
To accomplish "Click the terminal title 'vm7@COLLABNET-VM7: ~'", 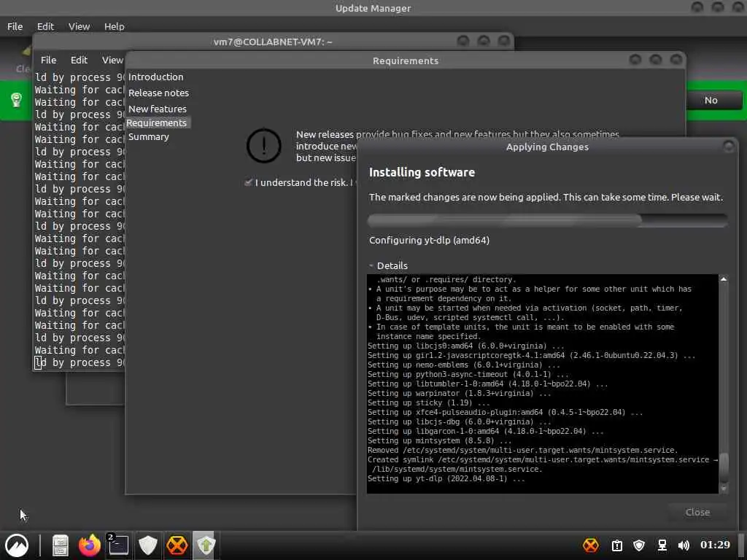I will coord(273,42).
